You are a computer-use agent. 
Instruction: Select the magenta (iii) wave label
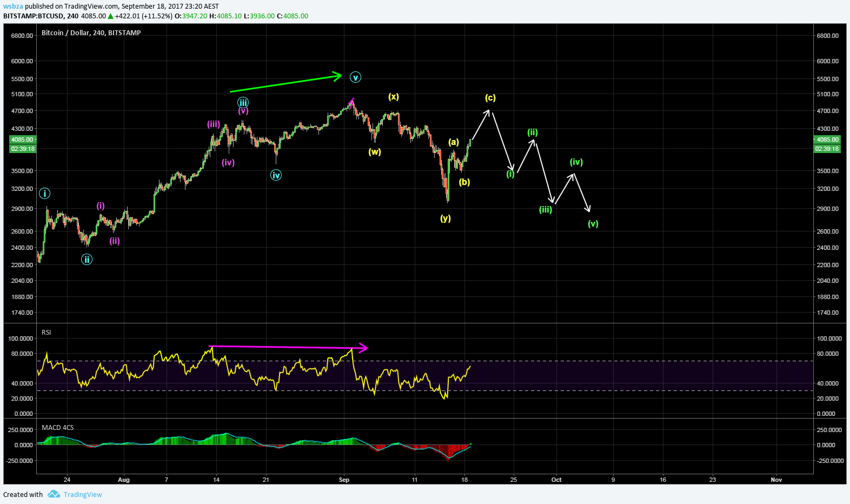tap(214, 124)
